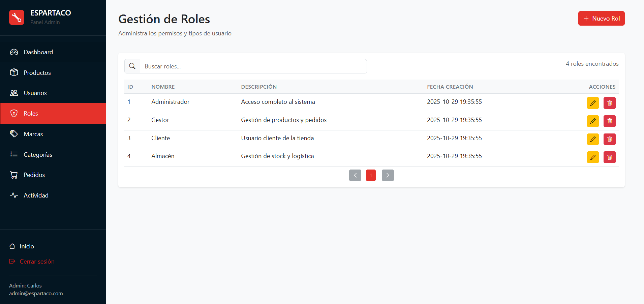Click the 'Gestión de Roles' page heading
The width and height of the screenshot is (644, 304).
[x=164, y=19]
